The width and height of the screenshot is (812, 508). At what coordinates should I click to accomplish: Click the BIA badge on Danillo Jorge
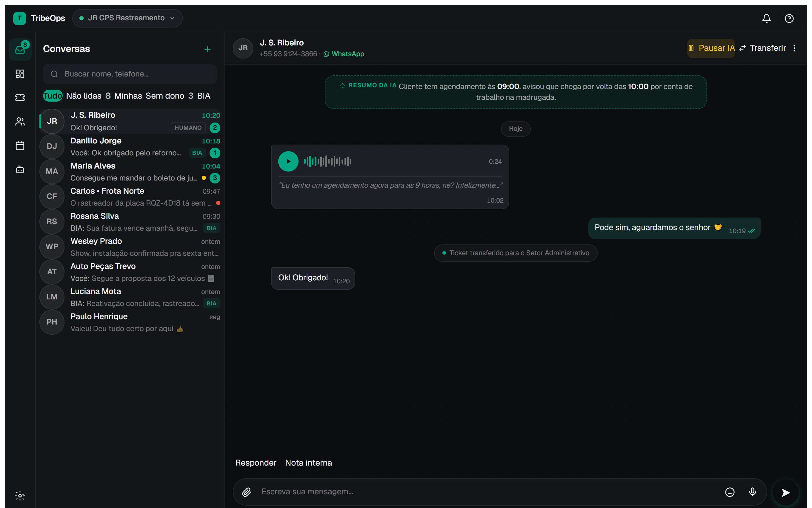click(x=197, y=153)
